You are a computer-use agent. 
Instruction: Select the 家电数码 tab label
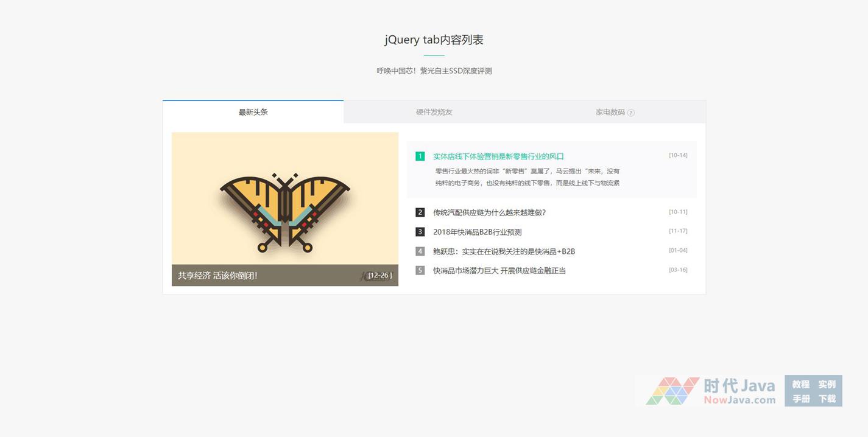(610, 112)
